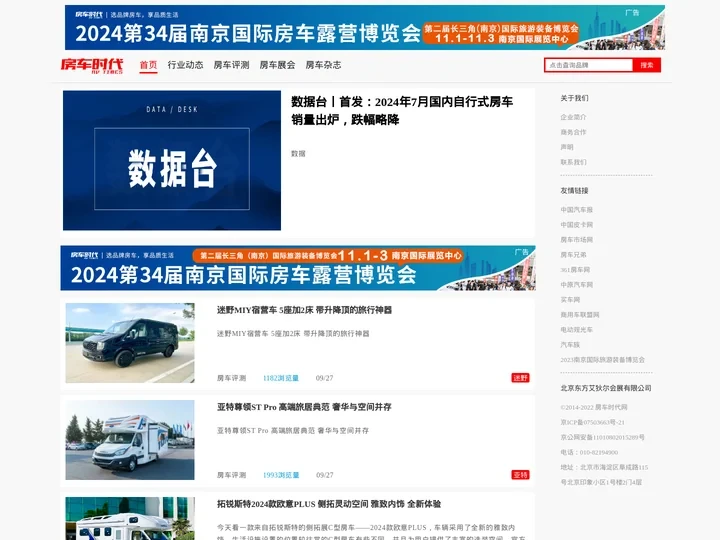The height and width of the screenshot is (540, 720).
Task: Visit the 商用车联盟网 friendly link
Action: pos(579,315)
